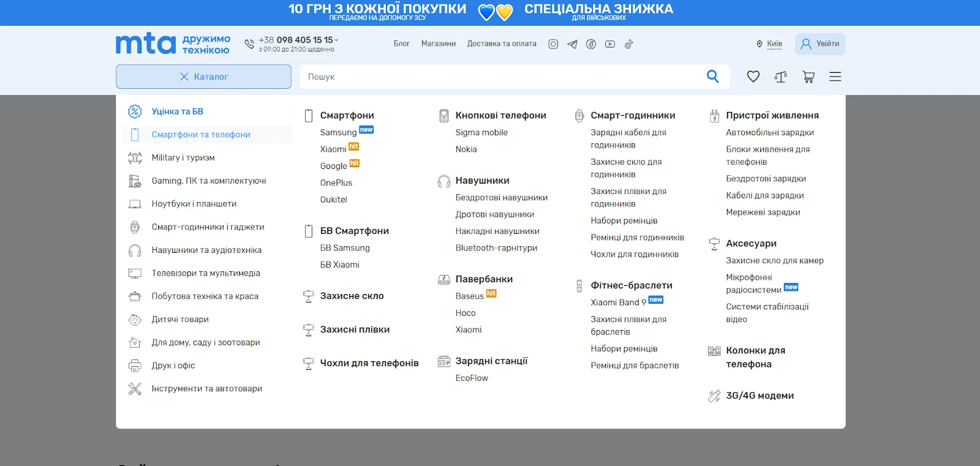Open the YouTube social icon
The height and width of the screenshot is (466, 980).
(610, 44)
